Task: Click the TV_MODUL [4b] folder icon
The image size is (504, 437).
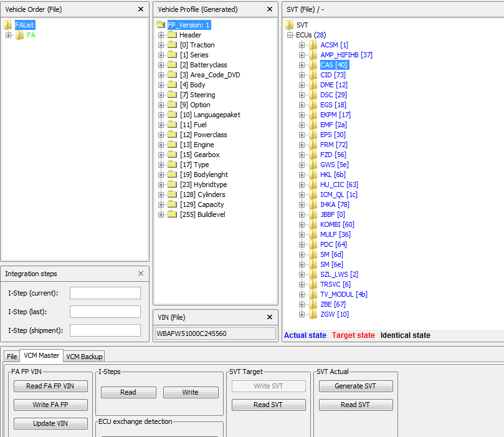Action: coord(313,294)
